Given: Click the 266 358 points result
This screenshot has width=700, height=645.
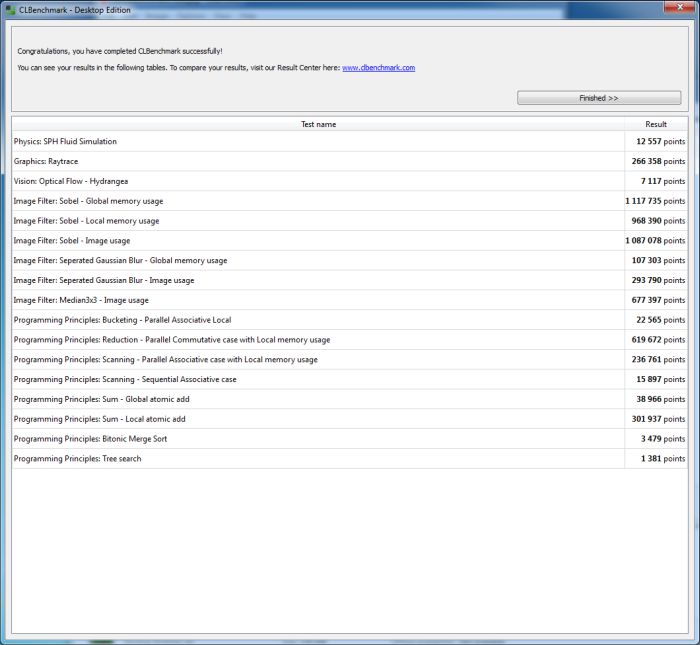Looking at the screenshot, I should (658, 161).
